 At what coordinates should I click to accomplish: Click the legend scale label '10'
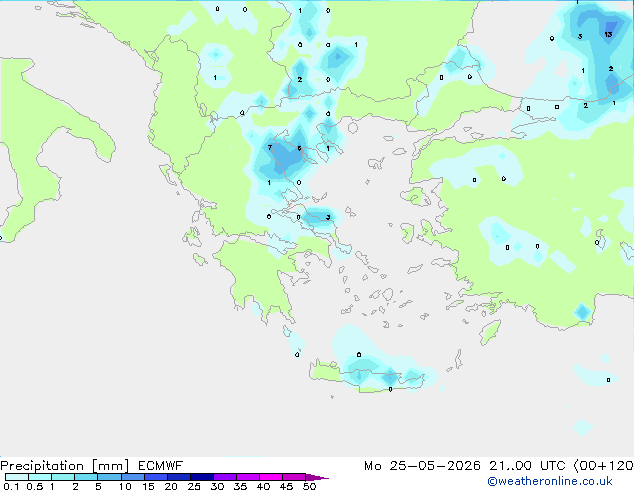[x=125, y=486]
